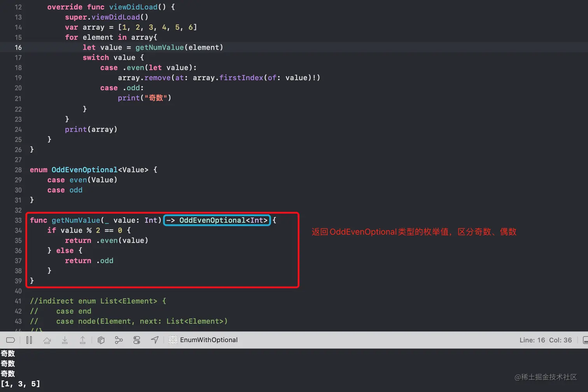Click 'case even(Value)' in enum
Screen dimensions: 588x392
click(82, 180)
